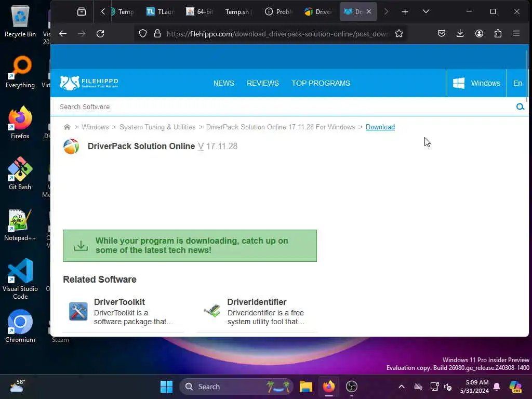
Task: Show hidden system tray icons
Action: tap(402, 387)
